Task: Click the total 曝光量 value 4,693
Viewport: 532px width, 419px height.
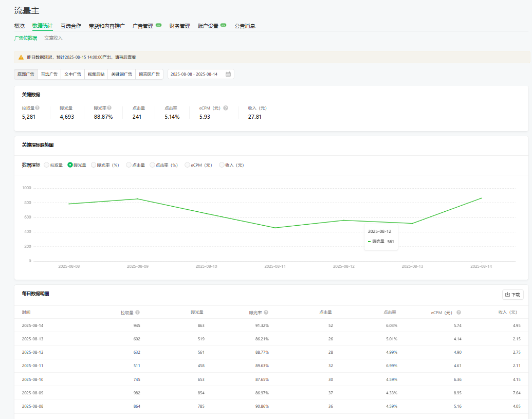Action: point(67,117)
